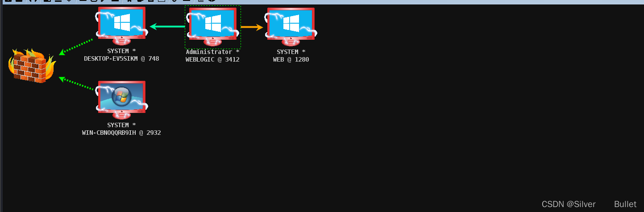Select the WIN-CBNOQQRB9IH Windows 7 computer icon

click(121, 100)
